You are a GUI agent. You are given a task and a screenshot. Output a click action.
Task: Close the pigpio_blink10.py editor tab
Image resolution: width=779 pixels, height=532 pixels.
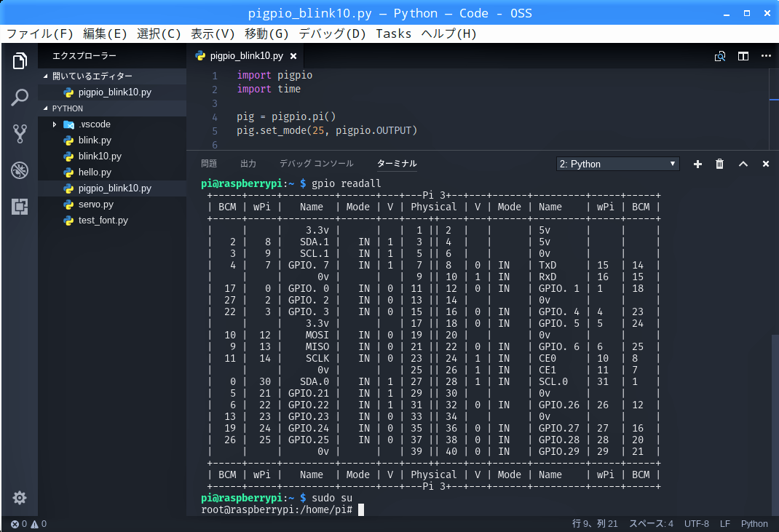pos(293,56)
